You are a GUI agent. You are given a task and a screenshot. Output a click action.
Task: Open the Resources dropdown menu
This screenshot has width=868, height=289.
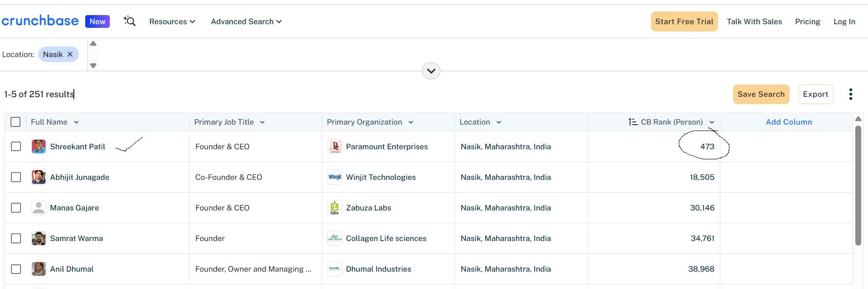(x=172, y=21)
